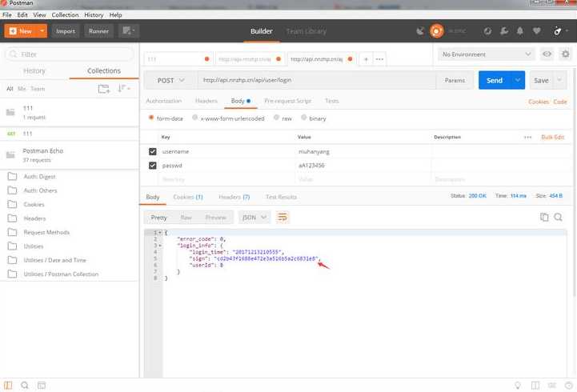This screenshot has height=392, width=577.
Task: Expand the Request Methods folder
Action: [70, 233]
